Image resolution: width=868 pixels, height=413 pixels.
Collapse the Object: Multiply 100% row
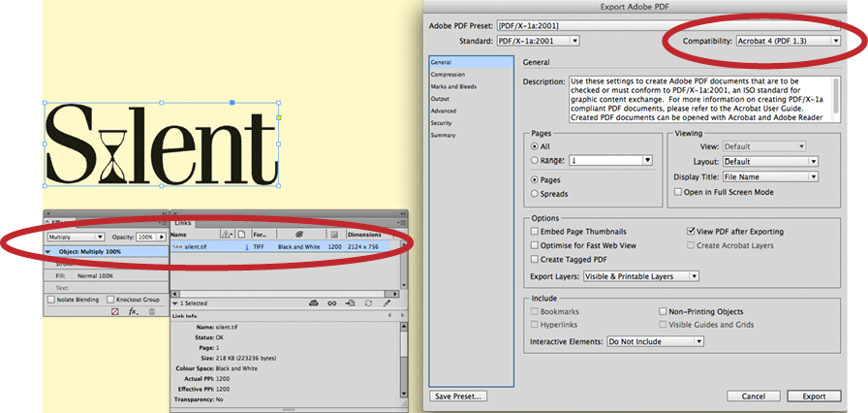[x=48, y=251]
